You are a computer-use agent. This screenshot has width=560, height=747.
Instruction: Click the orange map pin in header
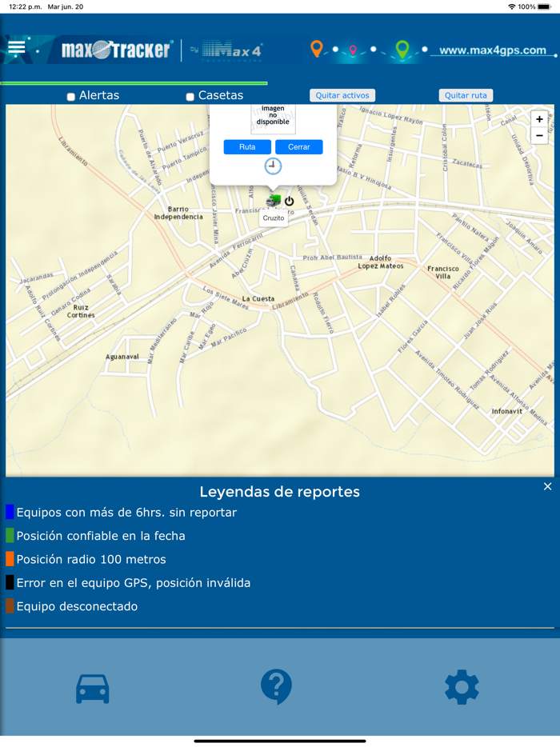pos(317,49)
